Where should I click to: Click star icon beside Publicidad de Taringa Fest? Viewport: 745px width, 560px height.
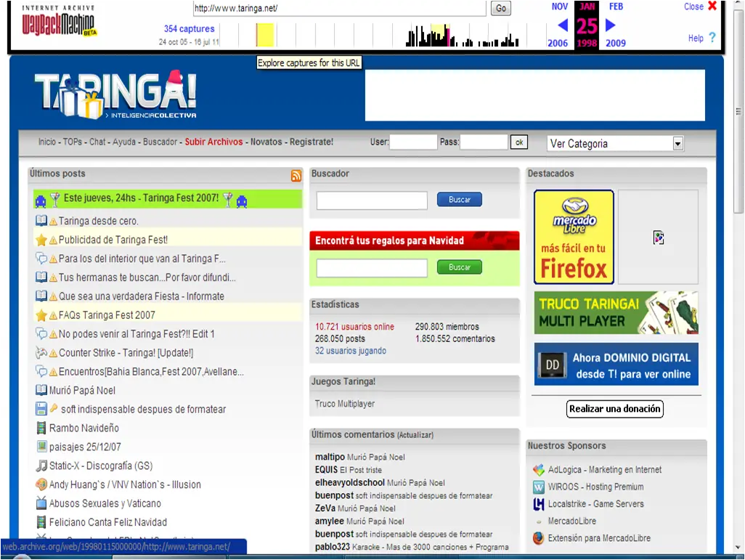click(x=41, y=240)
